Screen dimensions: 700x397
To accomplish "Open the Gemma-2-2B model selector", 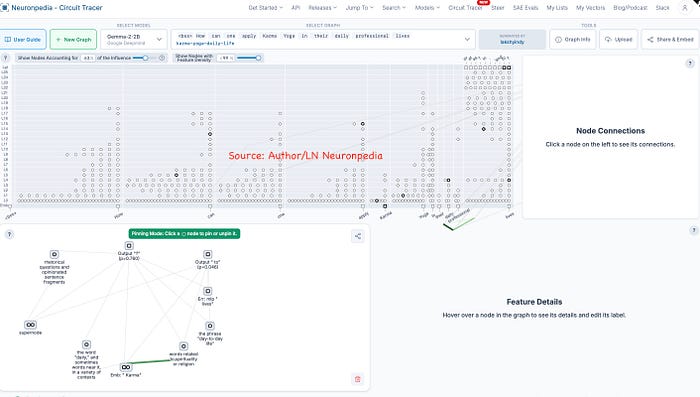I will click(134, 39).
